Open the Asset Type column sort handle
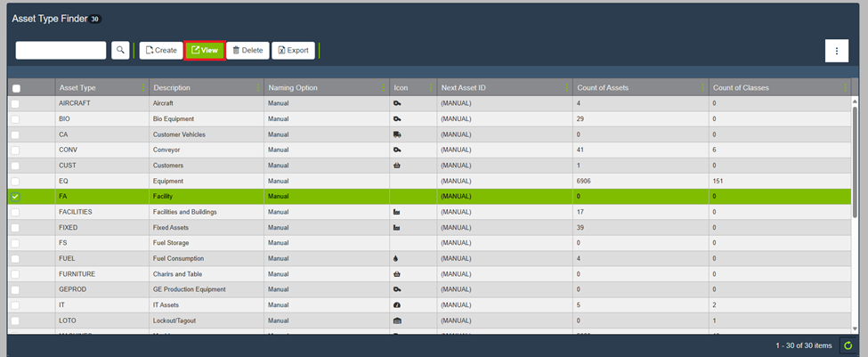This screenshot has width=868, height=357. click(x=143, y=88)
